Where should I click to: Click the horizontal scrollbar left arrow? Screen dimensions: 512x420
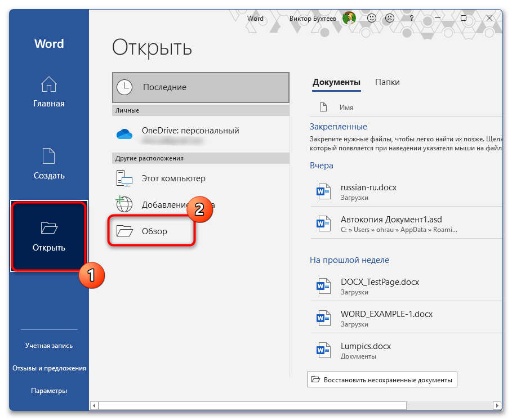(95, 405)
